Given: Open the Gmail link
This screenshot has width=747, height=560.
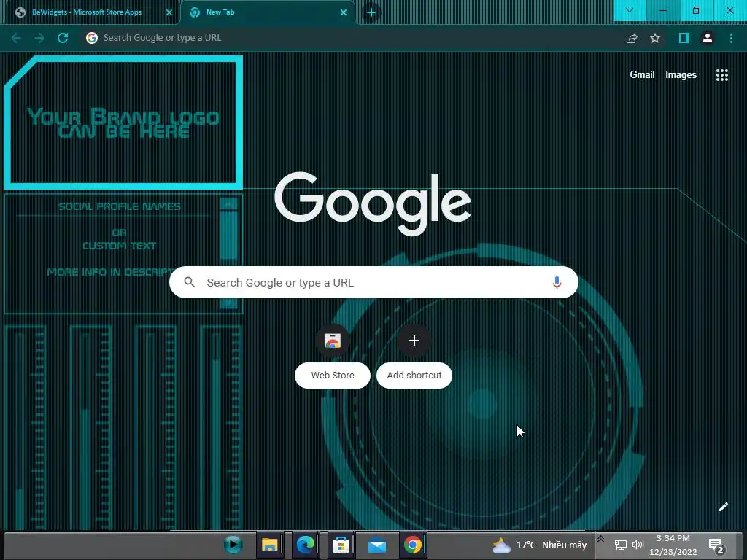Looking at the screenshot, I should (642, 75).
